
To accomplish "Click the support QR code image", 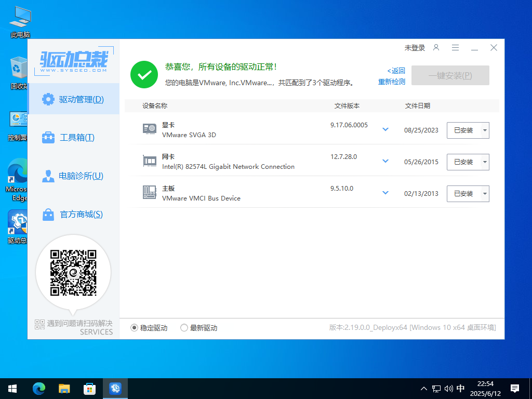I will click(x=73, y=273).
